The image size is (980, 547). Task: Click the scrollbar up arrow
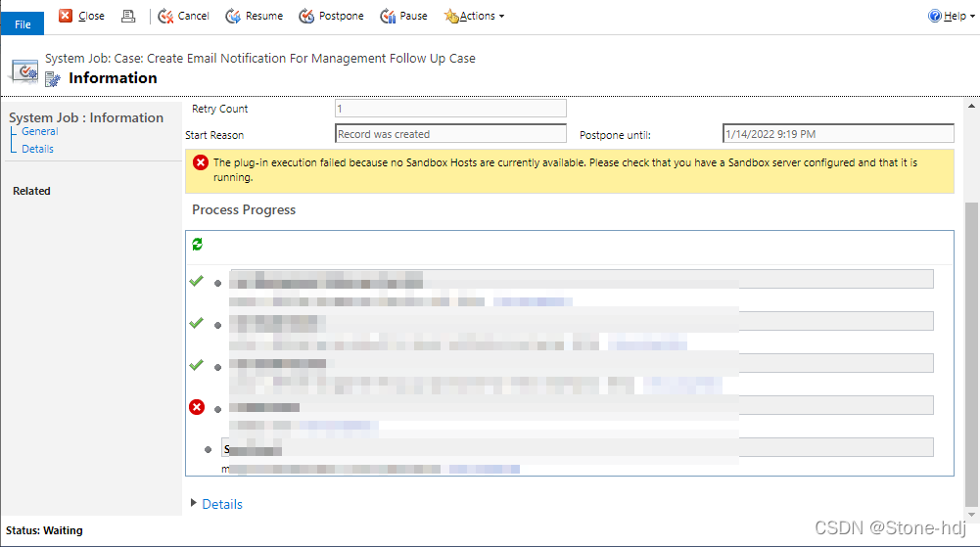pos(971,106)
